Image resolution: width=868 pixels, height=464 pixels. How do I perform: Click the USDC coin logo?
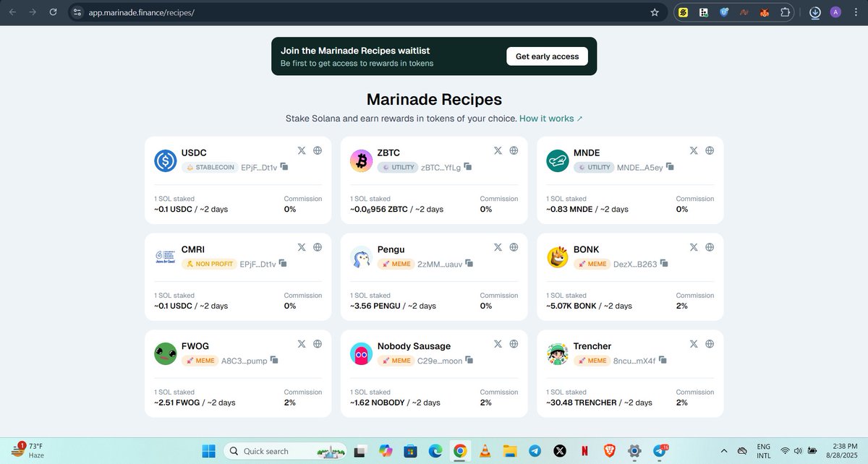[166, 160]
